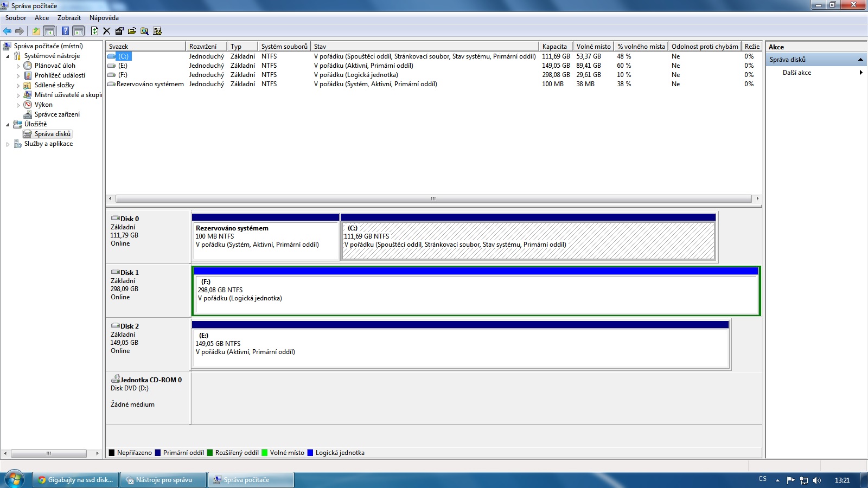Expand the Prohlížeč událostí node

click(x=18, y=75)
